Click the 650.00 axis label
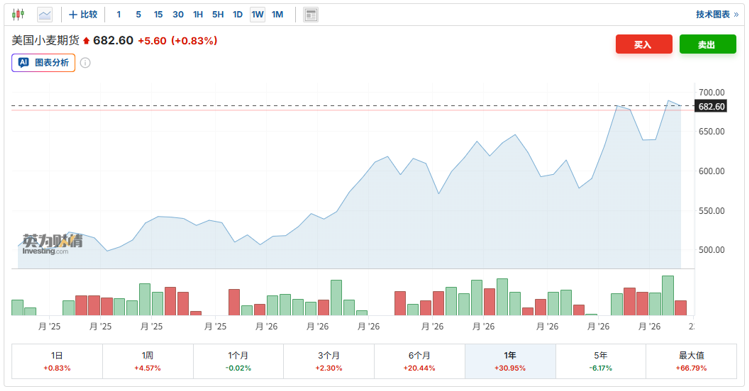749x391 pixels. (x=711, y=131)
